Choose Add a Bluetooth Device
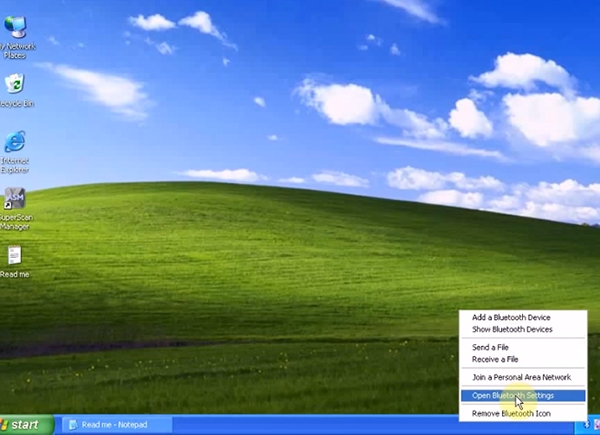 coord(523,317)
